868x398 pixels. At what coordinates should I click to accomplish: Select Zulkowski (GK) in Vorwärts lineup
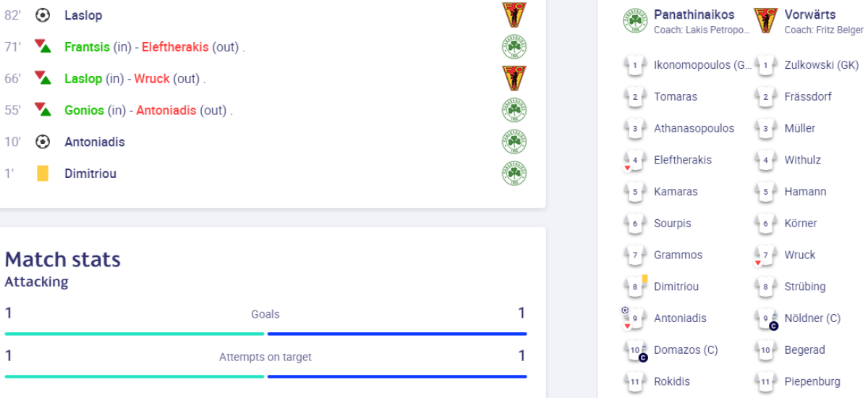(x=821, y=65)
